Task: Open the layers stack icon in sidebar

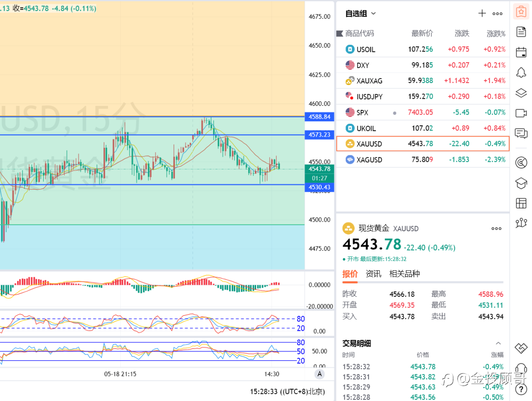Action: 521,93
